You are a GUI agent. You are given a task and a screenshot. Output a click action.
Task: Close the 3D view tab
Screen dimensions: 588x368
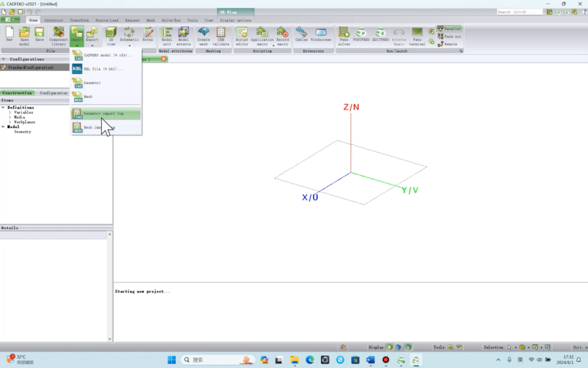(x=164, y=59)
